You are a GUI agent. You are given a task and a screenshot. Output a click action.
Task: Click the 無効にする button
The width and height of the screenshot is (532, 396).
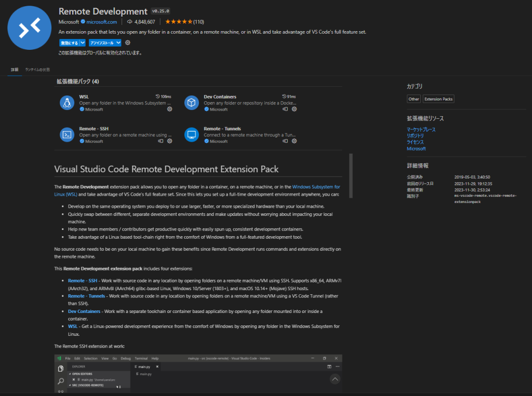click(x=70, y=43)
